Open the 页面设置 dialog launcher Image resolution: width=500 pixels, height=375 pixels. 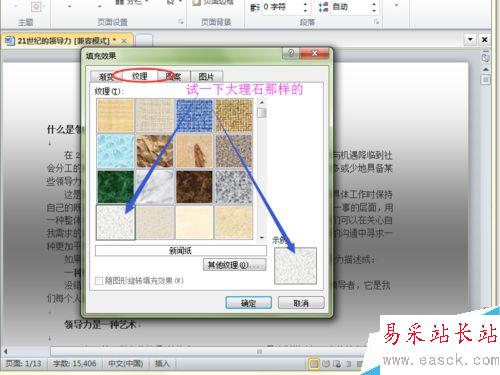tap(181, 22)
